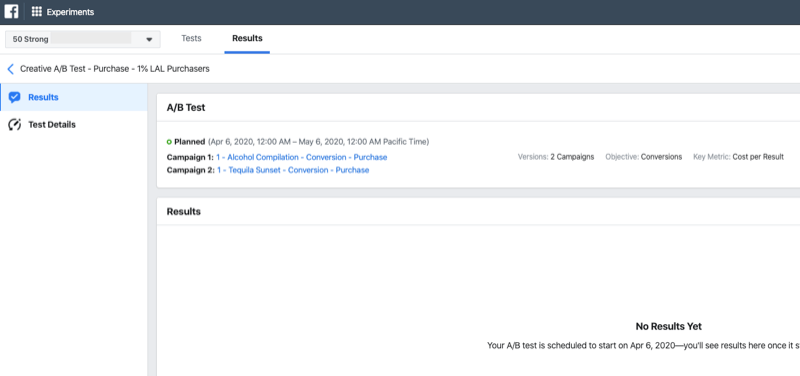
Task: Click the A/B Test card heading
Action: tap(186, 108)
